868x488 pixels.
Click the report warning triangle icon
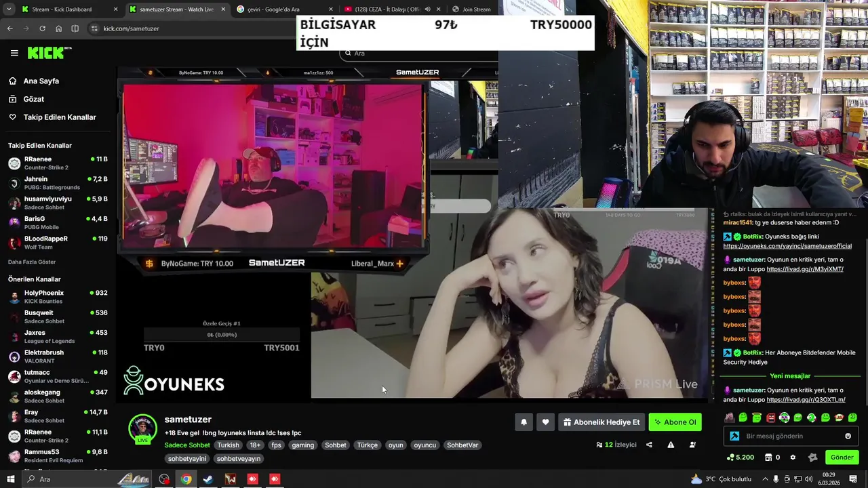(x=671, y=445)
